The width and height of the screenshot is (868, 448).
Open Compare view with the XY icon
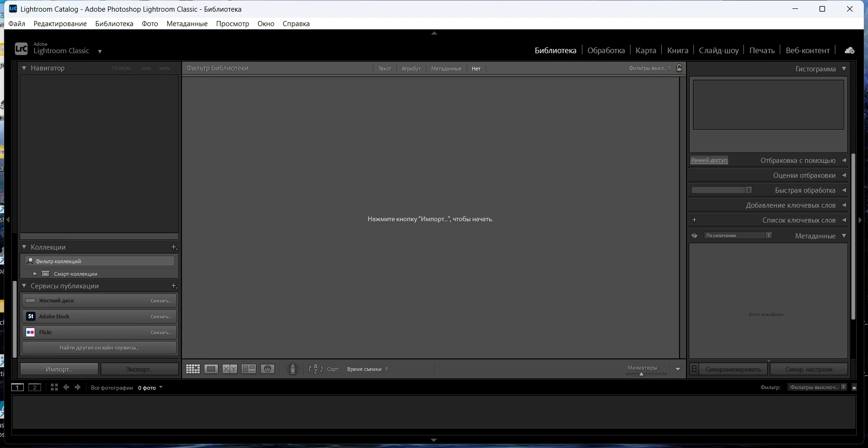[230, 369]
